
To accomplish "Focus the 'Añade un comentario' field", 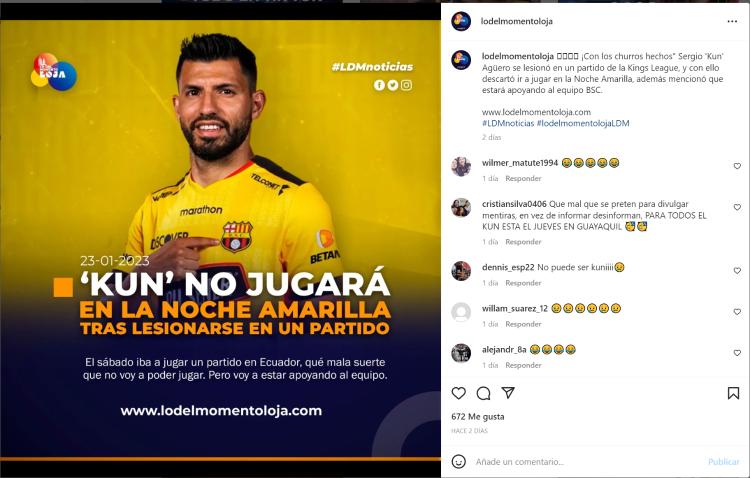I will pyautogui.click(x=588, y=462).
